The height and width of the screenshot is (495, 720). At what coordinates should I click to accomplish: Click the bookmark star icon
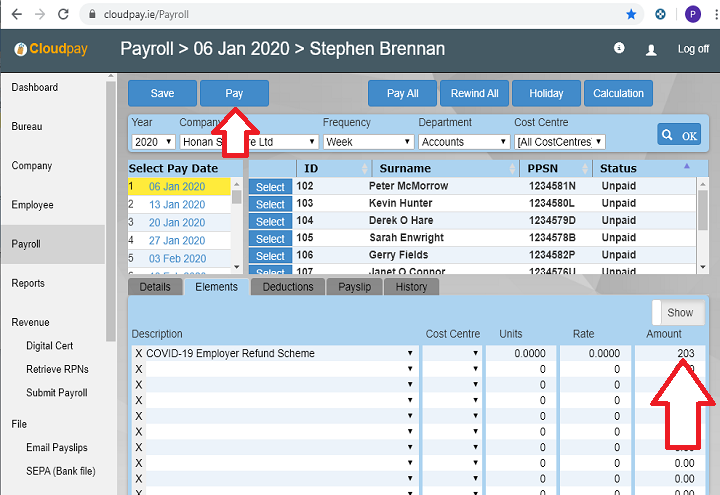631,15
